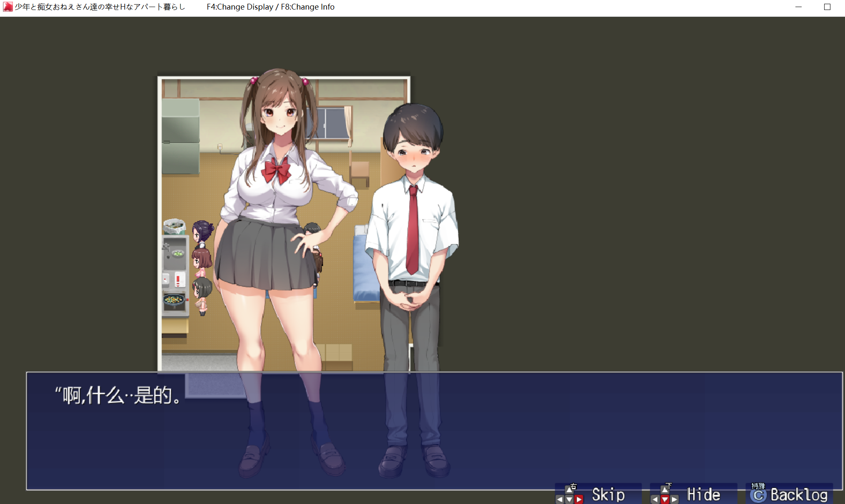Click the red app icon in title bar

[x=7, y=7]
